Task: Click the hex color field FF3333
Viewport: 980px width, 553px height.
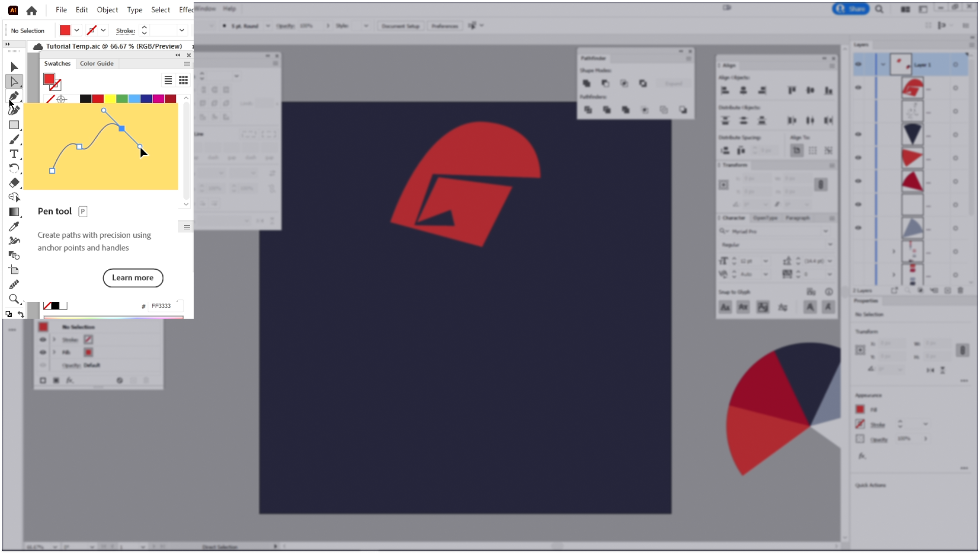Action: tap(165, 306)
